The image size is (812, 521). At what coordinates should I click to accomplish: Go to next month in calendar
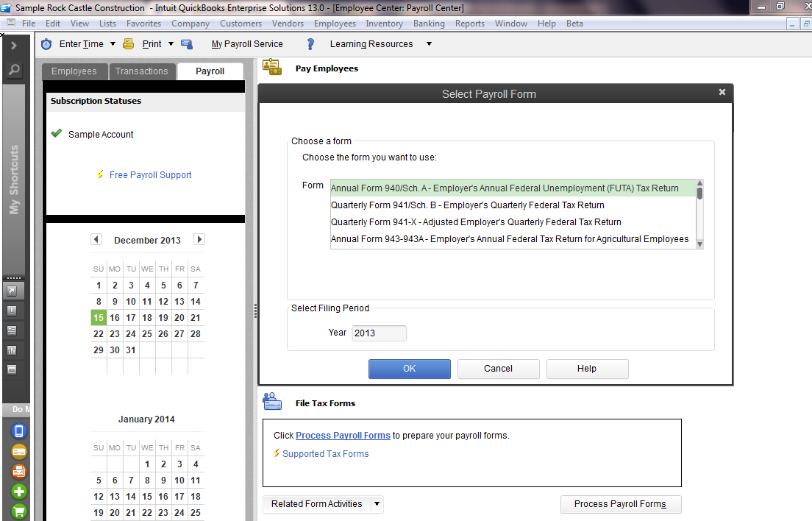[199, 239]
